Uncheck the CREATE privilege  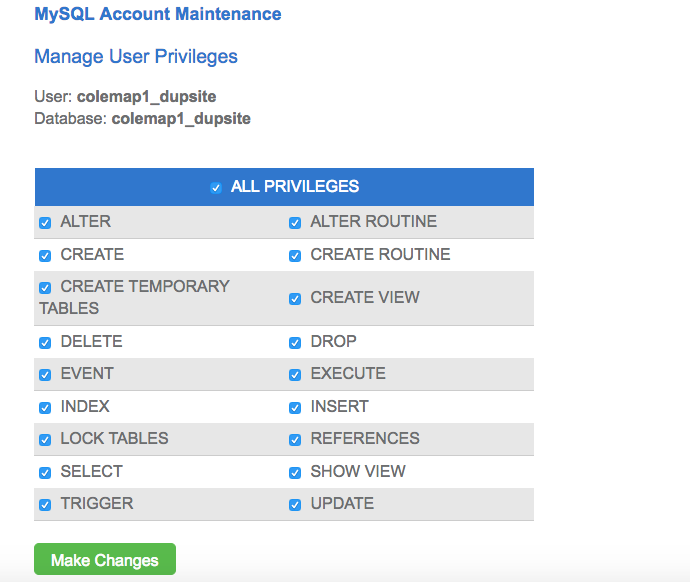[45, 255]
